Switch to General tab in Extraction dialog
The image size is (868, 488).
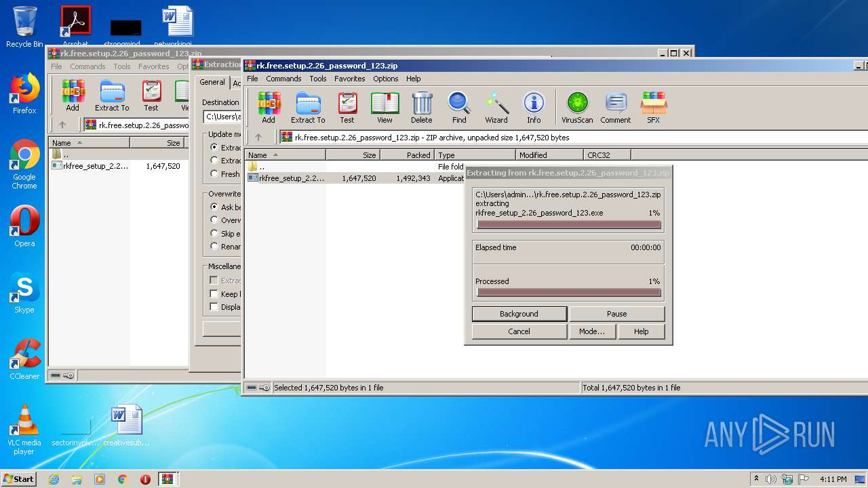212,82
